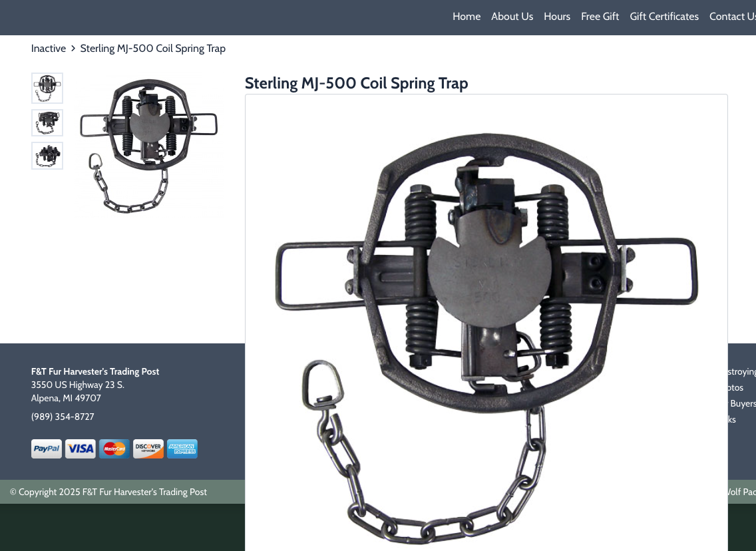
Task: Click the Discover Network card icon
Action: [148, 449]
